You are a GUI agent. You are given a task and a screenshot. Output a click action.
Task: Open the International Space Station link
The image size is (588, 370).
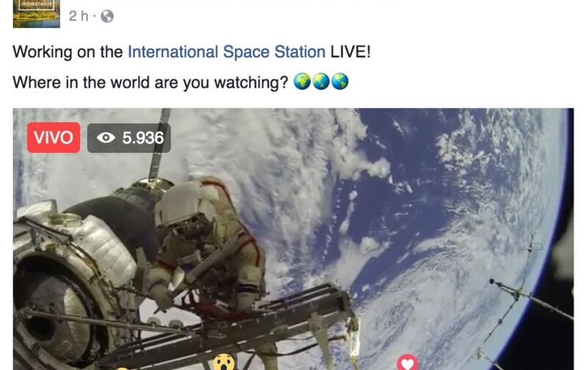point(226,51)
